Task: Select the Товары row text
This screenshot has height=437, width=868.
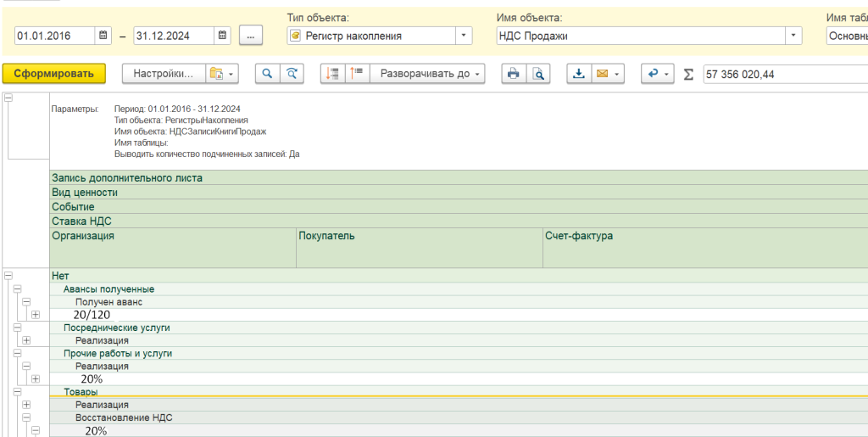Action: (x=81, y=391)
